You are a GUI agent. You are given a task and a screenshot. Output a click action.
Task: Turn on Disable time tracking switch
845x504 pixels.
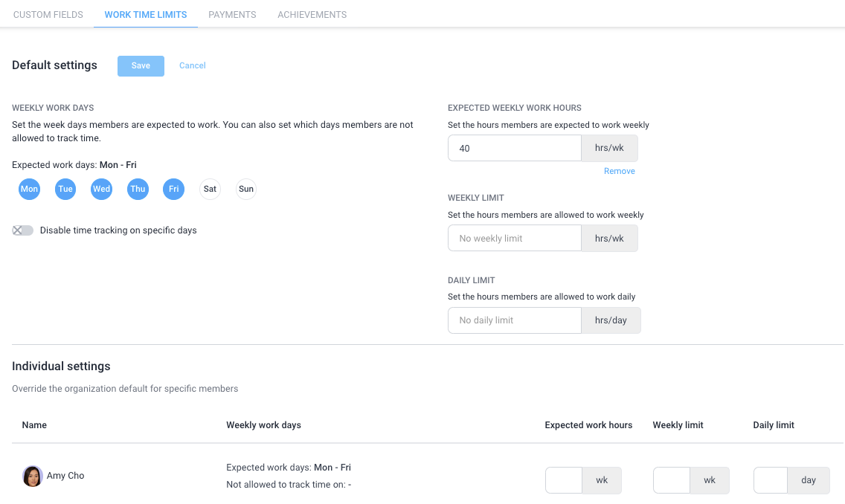pos(22,230)
